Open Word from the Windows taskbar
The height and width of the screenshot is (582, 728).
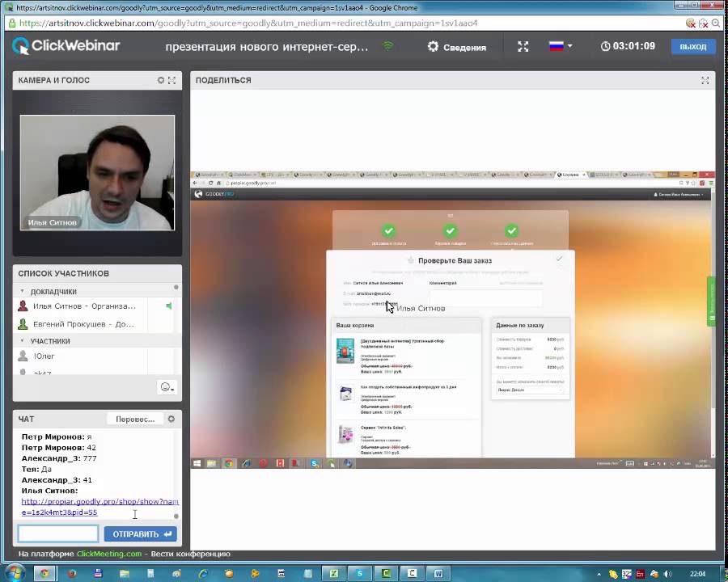point(438,573)
